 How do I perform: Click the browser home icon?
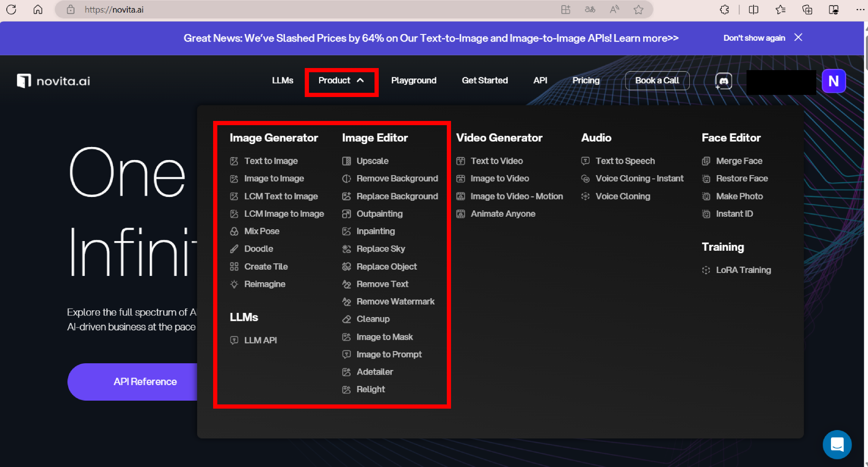(x=38, y=10)
